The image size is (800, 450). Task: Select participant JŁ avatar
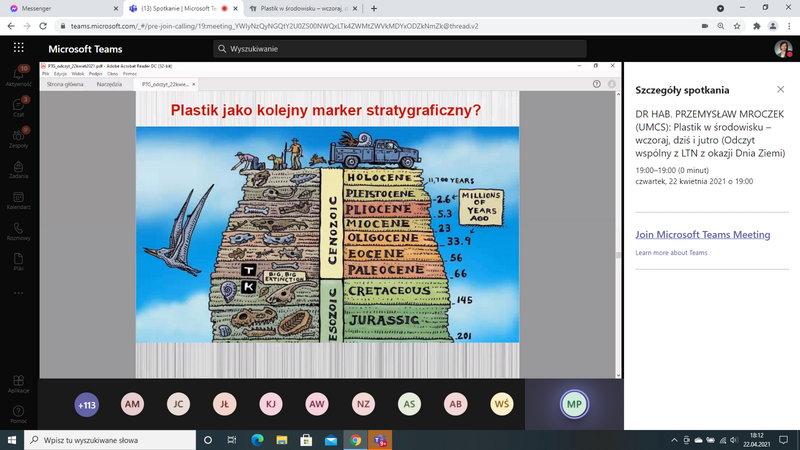(x=224, y=404)
